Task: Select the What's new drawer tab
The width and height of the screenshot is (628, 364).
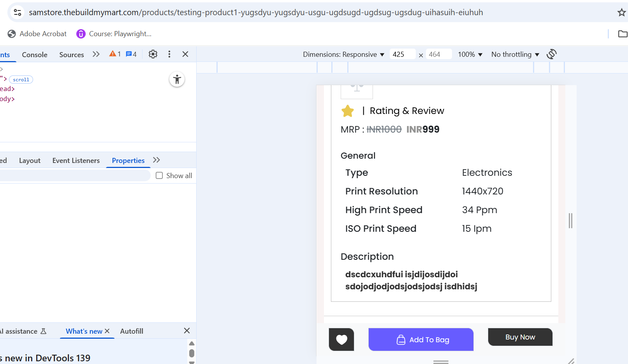Action: tap(84, 331)
